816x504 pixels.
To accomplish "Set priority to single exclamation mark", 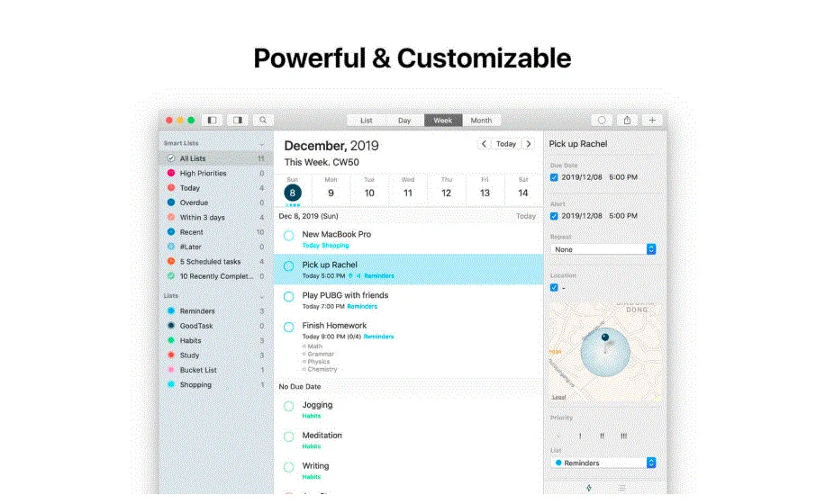I will tap(580, 436).
